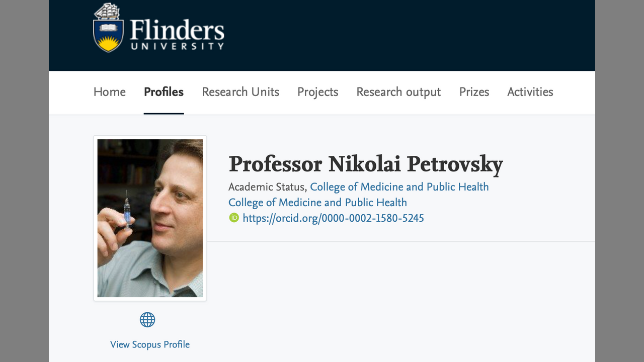The width and height of the screenshot is (644, 362).
Task: Click the professor's profile photo
Action: [x=150, y=218]
